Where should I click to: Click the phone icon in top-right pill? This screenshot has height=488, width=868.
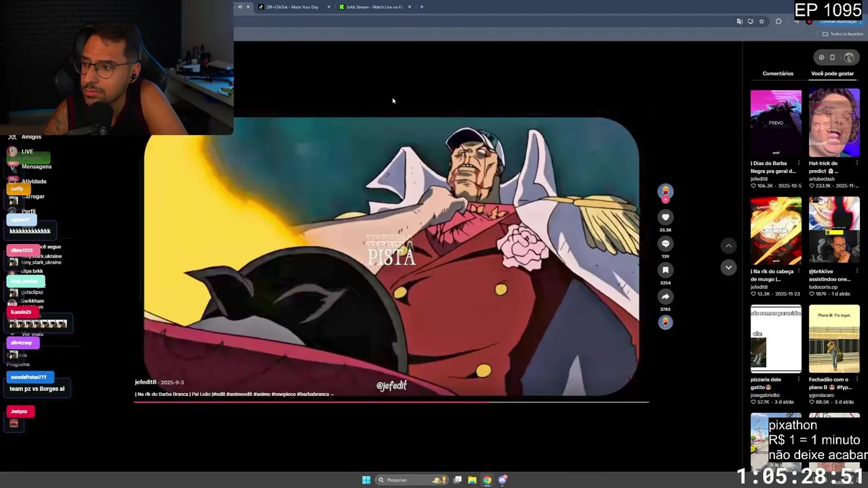point(833,58)
